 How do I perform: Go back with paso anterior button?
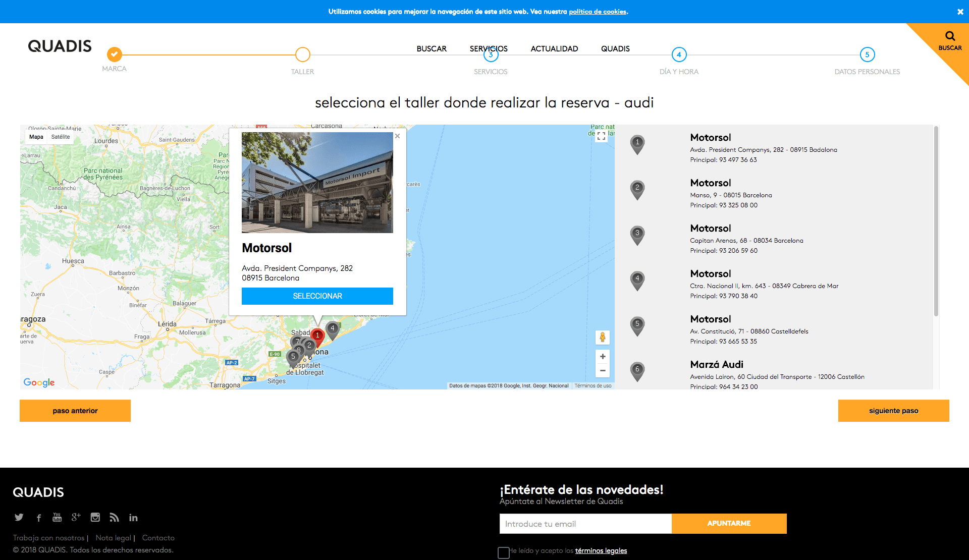[75, 411]
